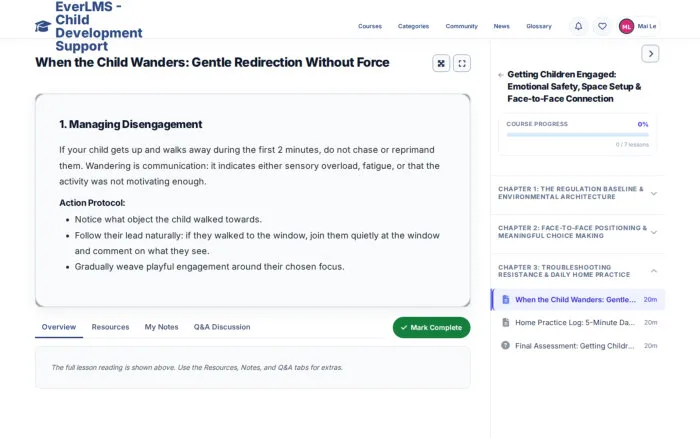Screen dimensions: 700x438
Task: Click the ML user avatar
Action: [626, 26]
